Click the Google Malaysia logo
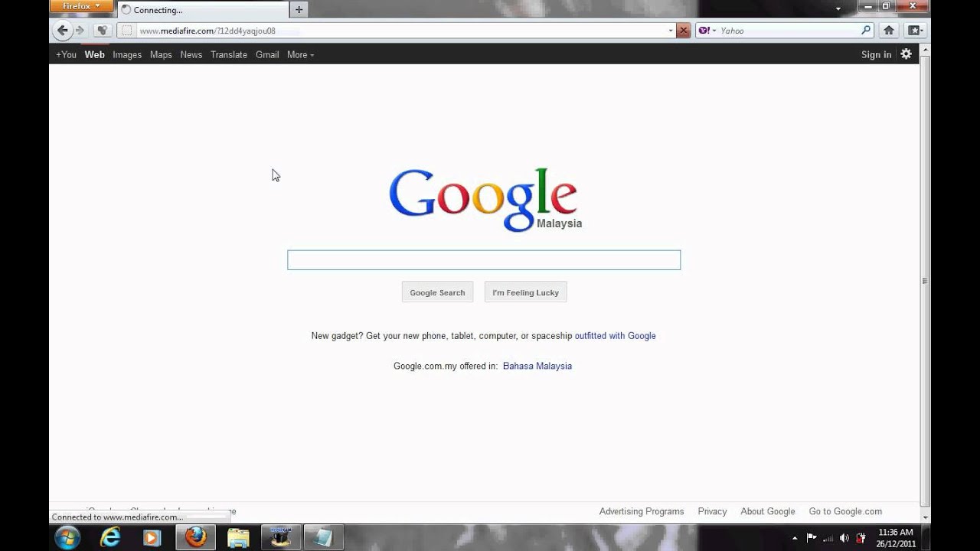This screenshot has width=980, height=551. pyautogui.click(x=485, y=199)
